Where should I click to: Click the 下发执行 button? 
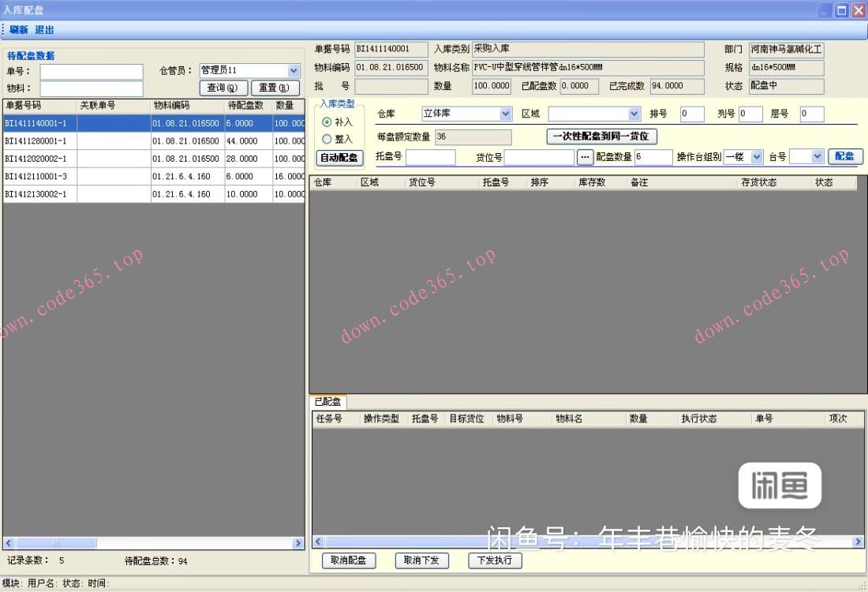pyautogui.click(x=495, y=560)
